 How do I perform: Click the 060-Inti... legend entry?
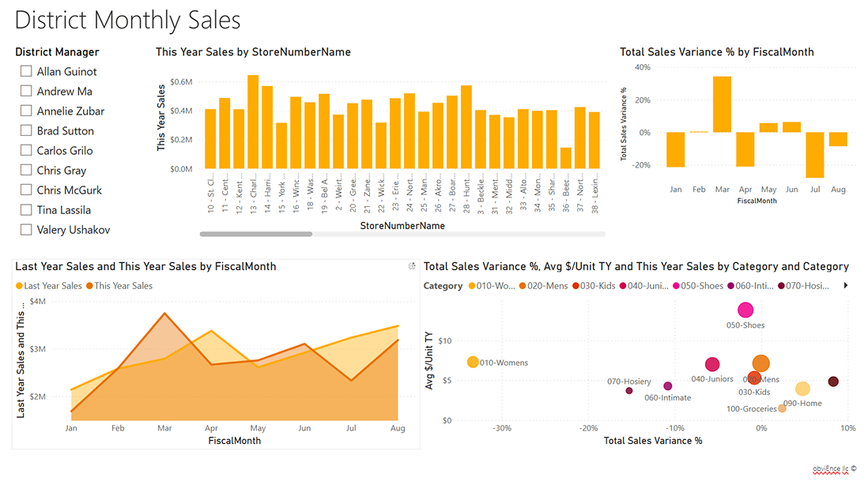(751, 286)
